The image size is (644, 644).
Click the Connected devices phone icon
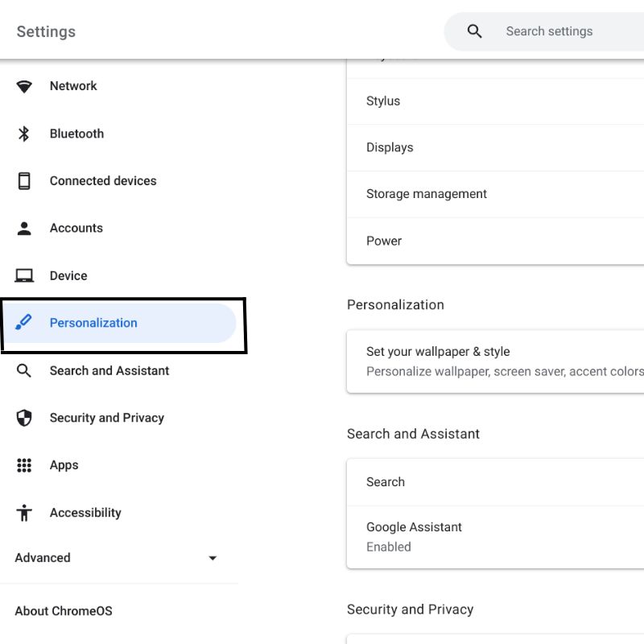(24, 181)
